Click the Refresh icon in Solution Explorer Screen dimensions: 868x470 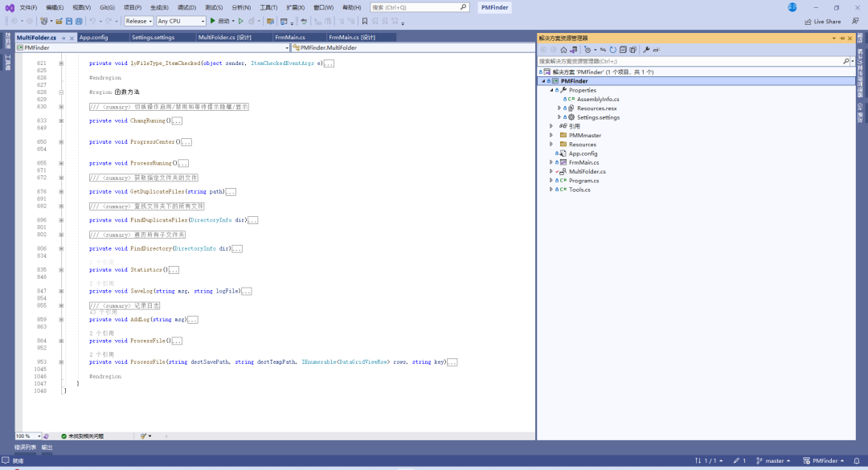tap(612, 50)
